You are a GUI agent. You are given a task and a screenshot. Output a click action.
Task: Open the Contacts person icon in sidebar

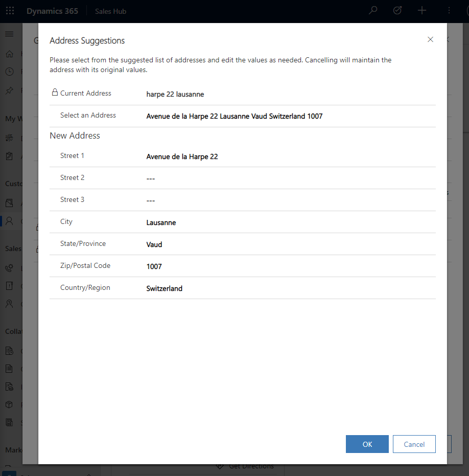(9, 221)
